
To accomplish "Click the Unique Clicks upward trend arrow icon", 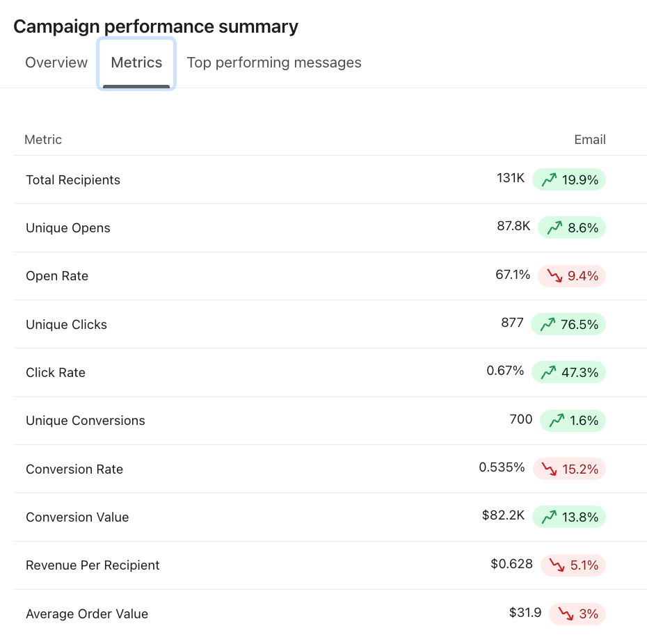I will (x=548, y=324).
